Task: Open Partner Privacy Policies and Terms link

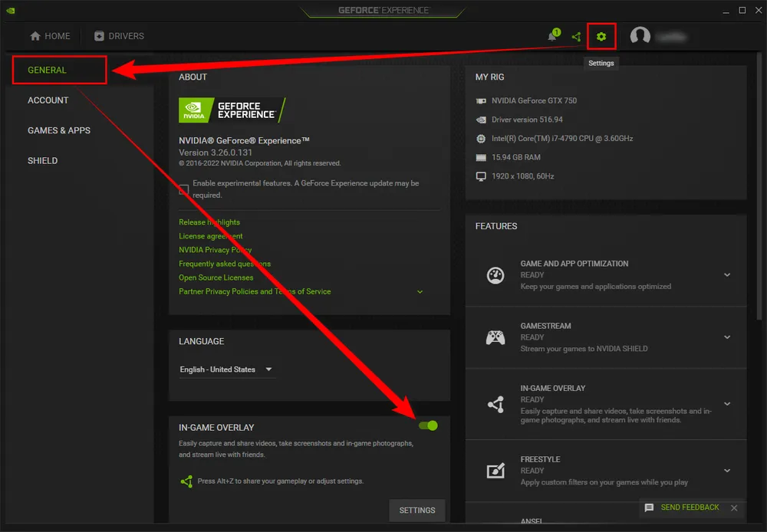Action: pos(255,291)
